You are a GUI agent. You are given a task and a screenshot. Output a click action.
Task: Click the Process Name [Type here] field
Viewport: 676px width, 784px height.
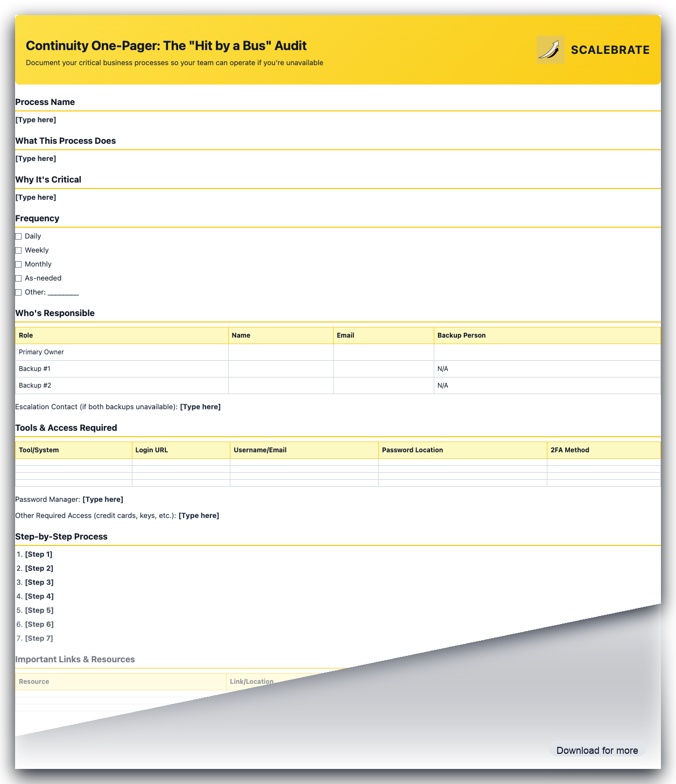[x=36, y=120]
